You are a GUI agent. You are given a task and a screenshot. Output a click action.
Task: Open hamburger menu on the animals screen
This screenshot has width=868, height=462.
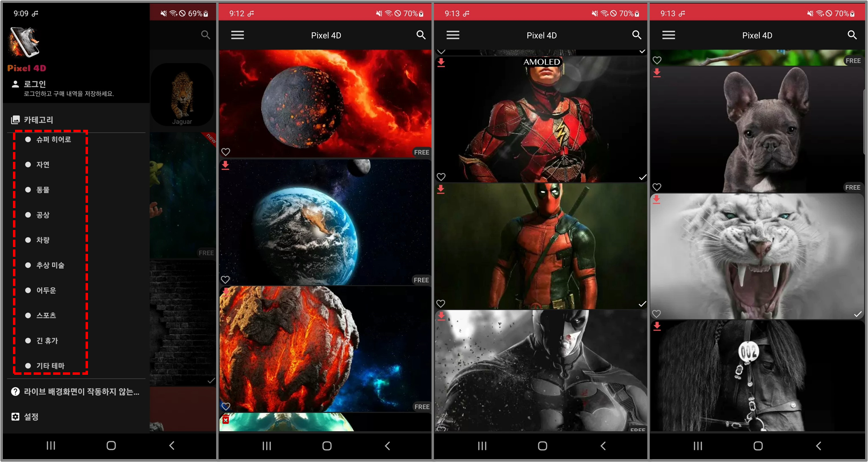pyautogui.click(x=668, y=35)
